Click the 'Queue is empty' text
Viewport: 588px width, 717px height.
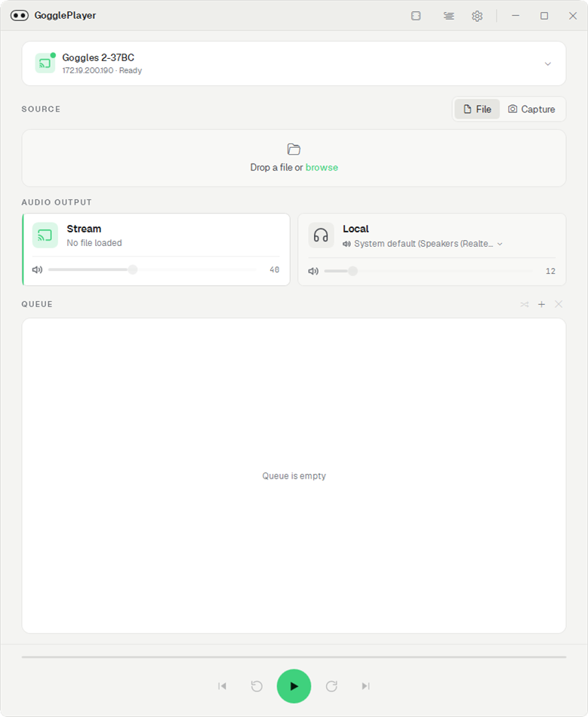(294, 476)
